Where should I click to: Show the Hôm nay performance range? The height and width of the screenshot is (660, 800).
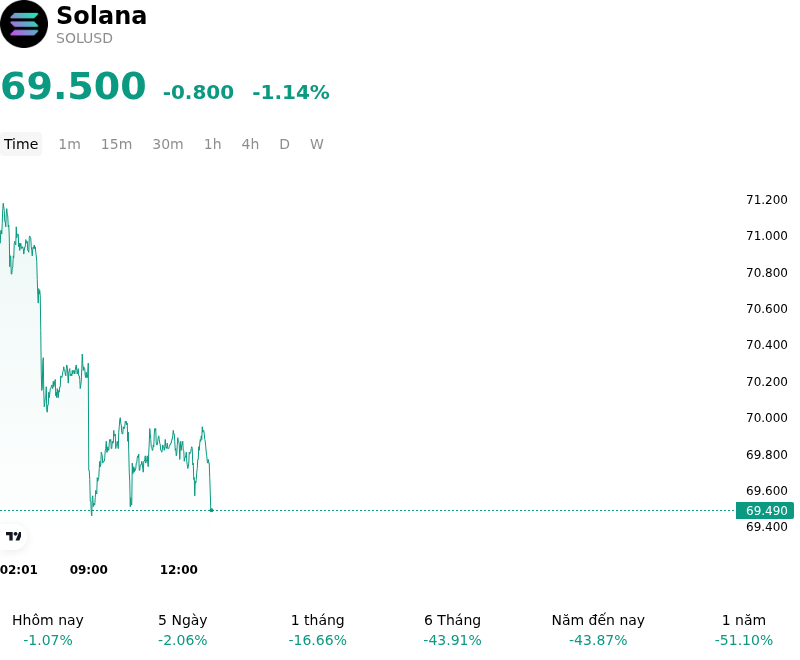pos(48,630)
